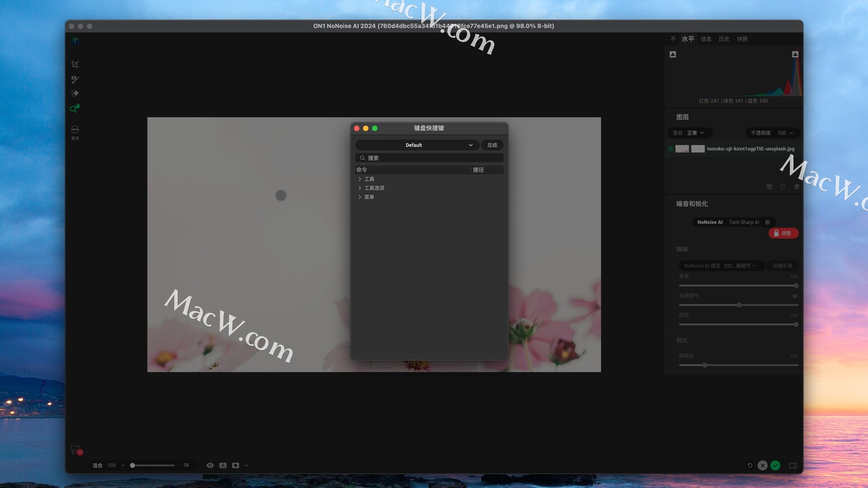Click the 噪音和锐化 panel heading

point(692,204)
